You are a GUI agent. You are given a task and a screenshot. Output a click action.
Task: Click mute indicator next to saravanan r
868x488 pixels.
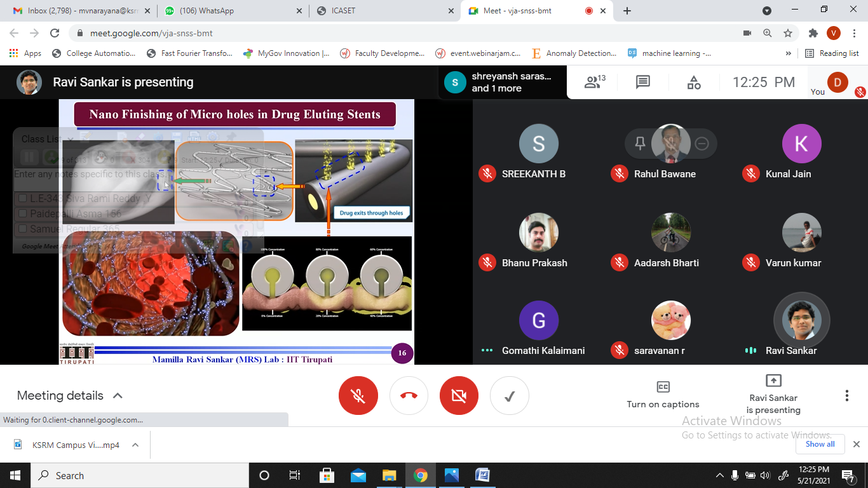pyautogui.click(x=620, y=349)
